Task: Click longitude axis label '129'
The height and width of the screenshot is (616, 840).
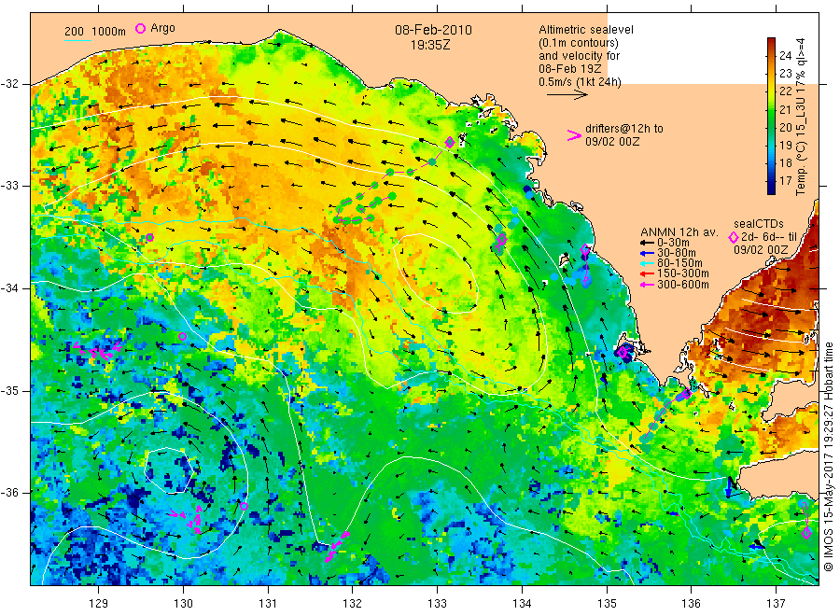Action: 99,604
